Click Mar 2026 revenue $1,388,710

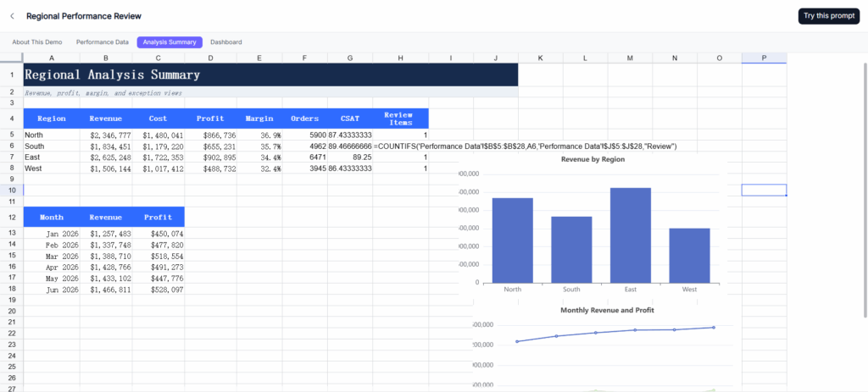click(x=106, y=256)
